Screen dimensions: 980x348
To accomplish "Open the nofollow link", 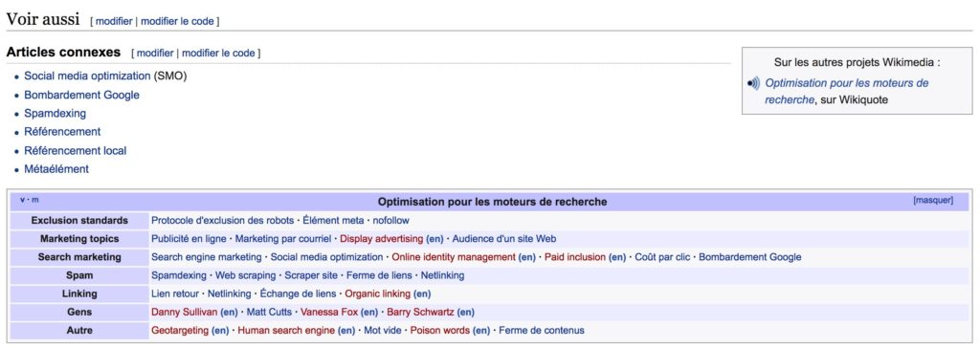I will [391, 221].
